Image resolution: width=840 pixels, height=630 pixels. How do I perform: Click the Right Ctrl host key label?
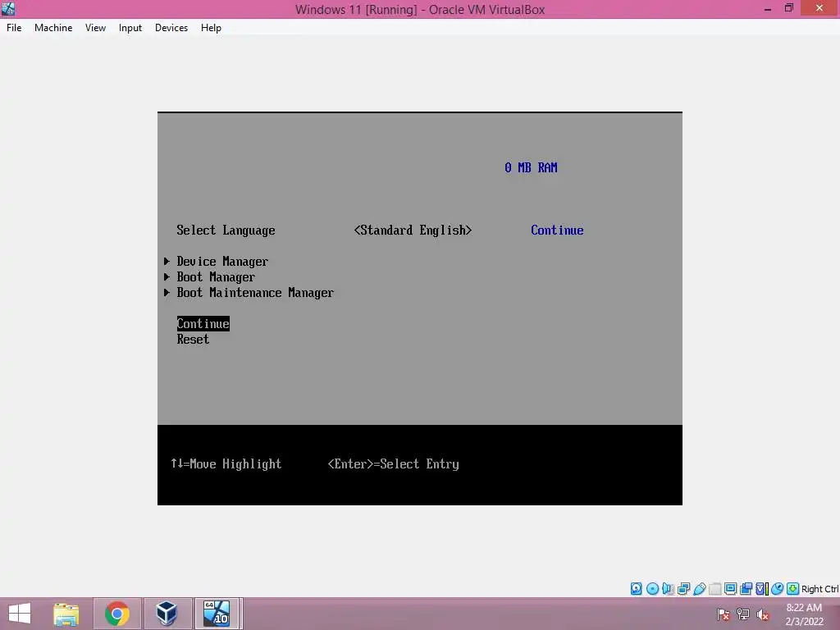point(819,589)
